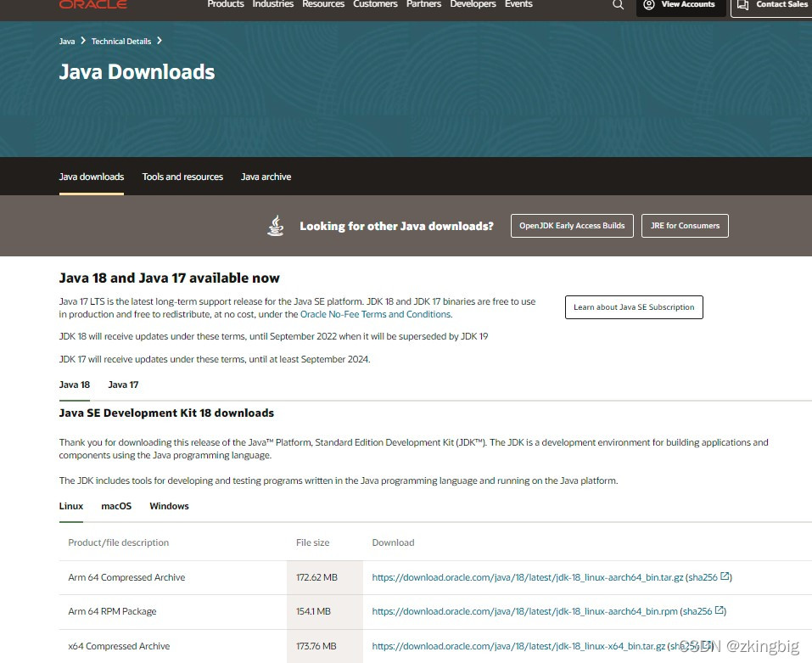Switch to the macOS platform tab
The width and height of the screenshot is (812, 663).
116,506
